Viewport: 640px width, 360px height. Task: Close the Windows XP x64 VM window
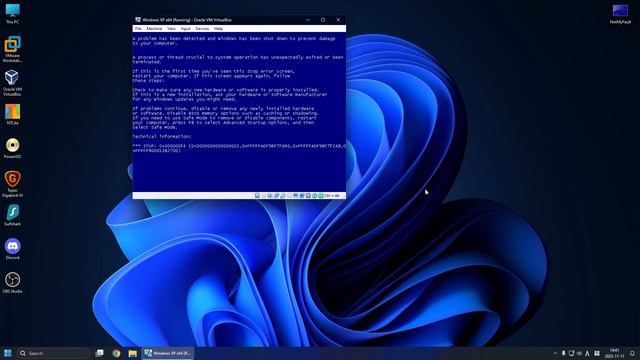[338, 19]
